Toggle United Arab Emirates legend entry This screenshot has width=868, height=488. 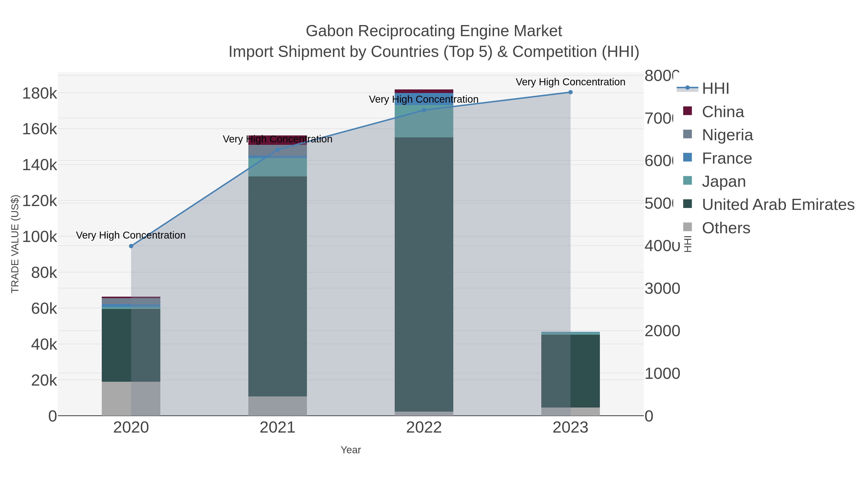coord(769,205)
